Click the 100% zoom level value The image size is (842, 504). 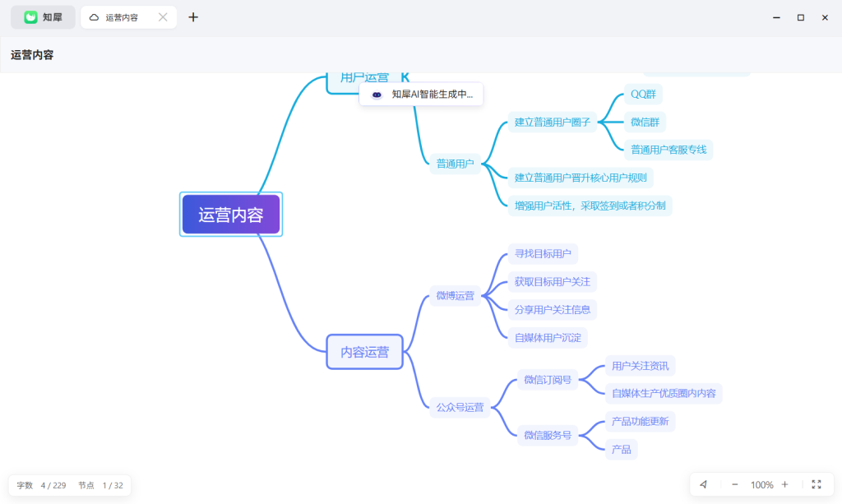[x=761, y=484]
